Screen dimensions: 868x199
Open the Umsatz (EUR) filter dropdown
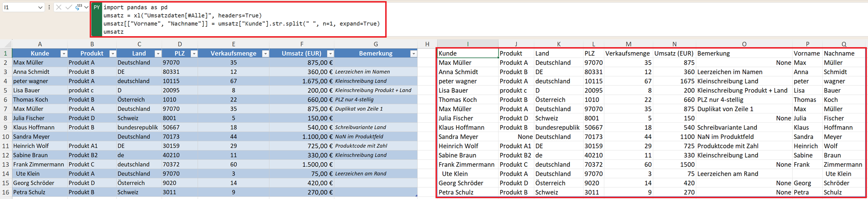[330, 53]
